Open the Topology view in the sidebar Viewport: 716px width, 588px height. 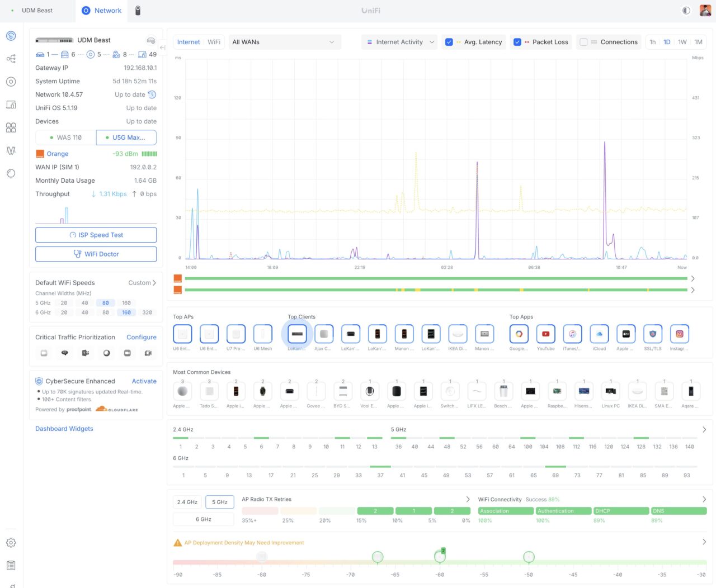(x=11, y=59)
